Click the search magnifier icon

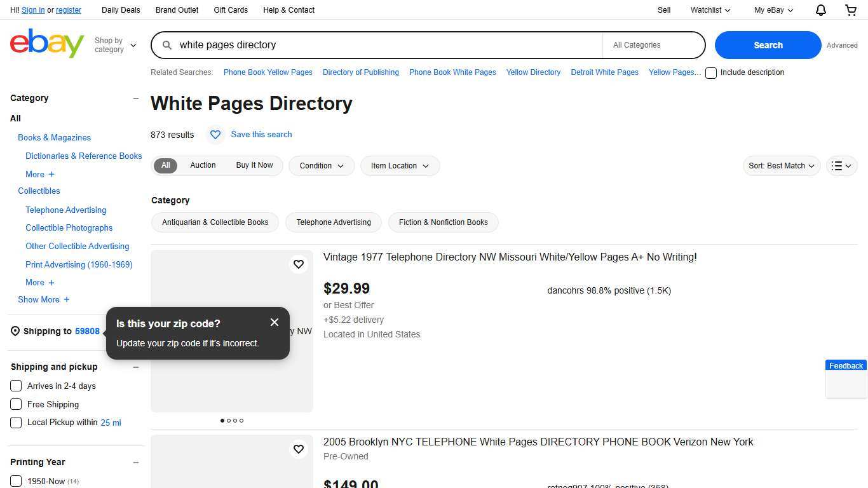click(x=166, y=44)
